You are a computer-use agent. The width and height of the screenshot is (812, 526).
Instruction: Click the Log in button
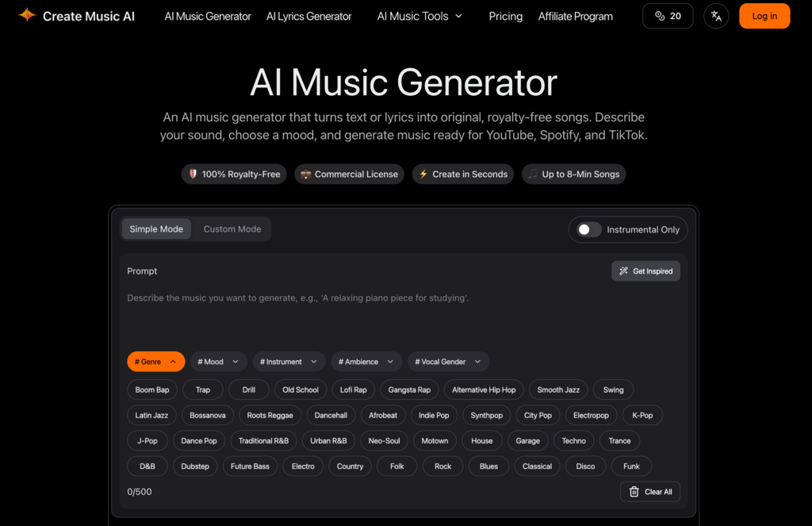pyautogui.click(x=764, y=16)
